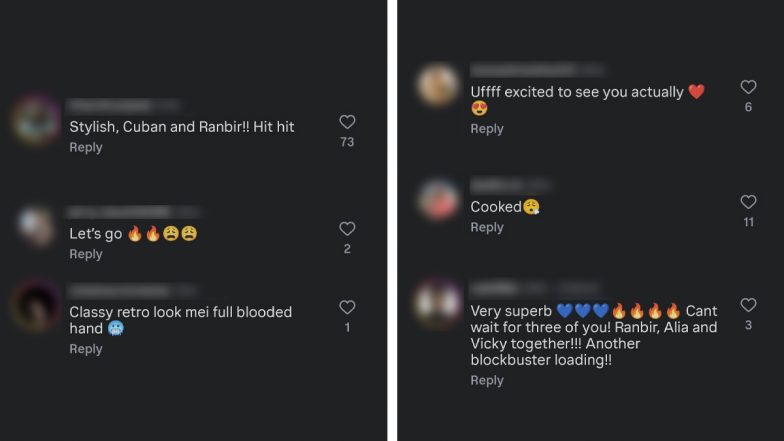Like the 'Classy retro look' comment

(347, 307)
